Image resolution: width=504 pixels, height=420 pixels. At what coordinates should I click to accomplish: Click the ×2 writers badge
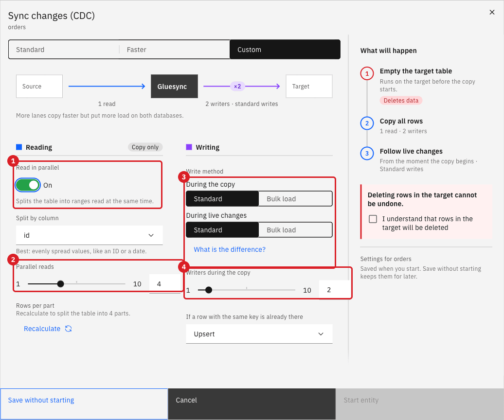[237, 87]
